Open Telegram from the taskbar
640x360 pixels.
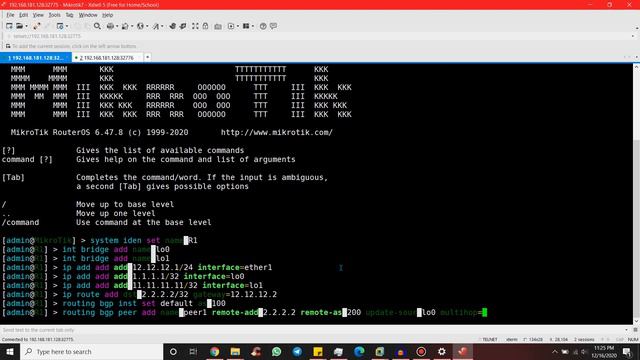coord(297,351)
